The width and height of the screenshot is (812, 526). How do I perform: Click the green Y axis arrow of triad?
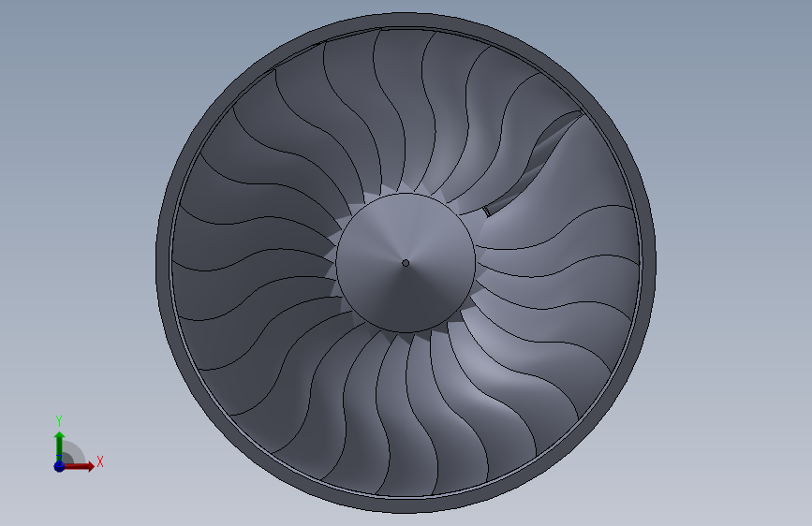[x=59, y=446]
